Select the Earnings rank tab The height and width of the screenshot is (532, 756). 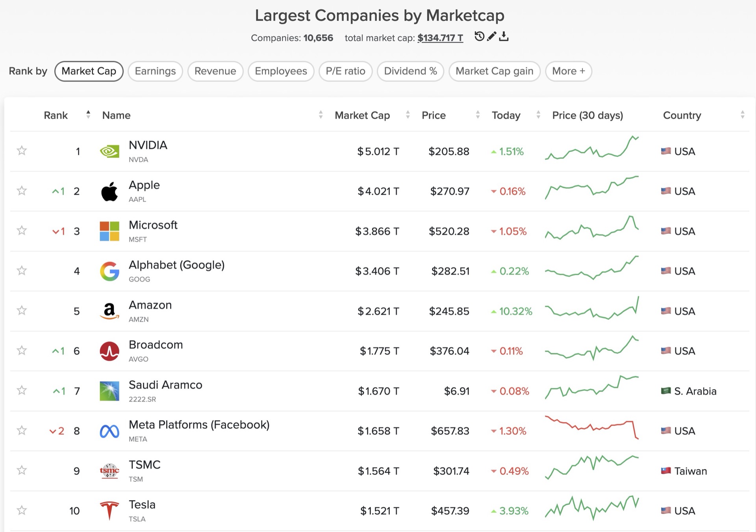click(x=155, y=71)
